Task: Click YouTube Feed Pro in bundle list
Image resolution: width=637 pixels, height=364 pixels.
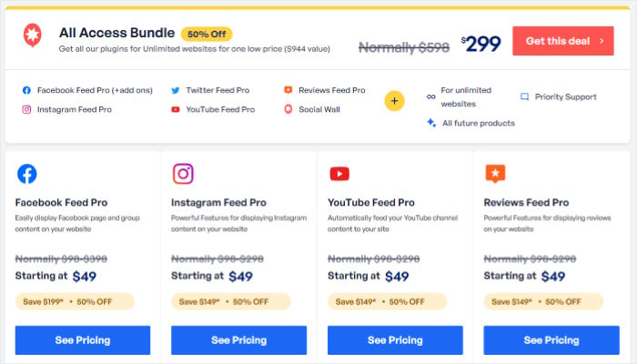Action: coord(220,109)
